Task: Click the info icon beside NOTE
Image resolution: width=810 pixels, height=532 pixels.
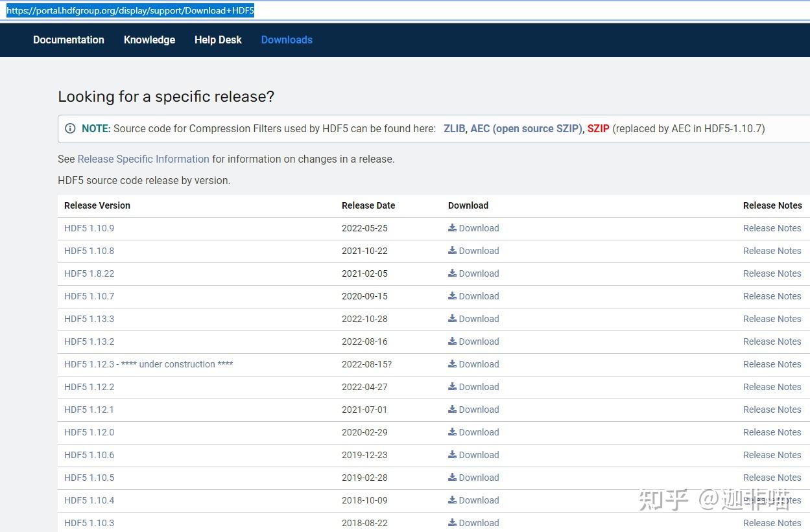Action: click(70, 128)
